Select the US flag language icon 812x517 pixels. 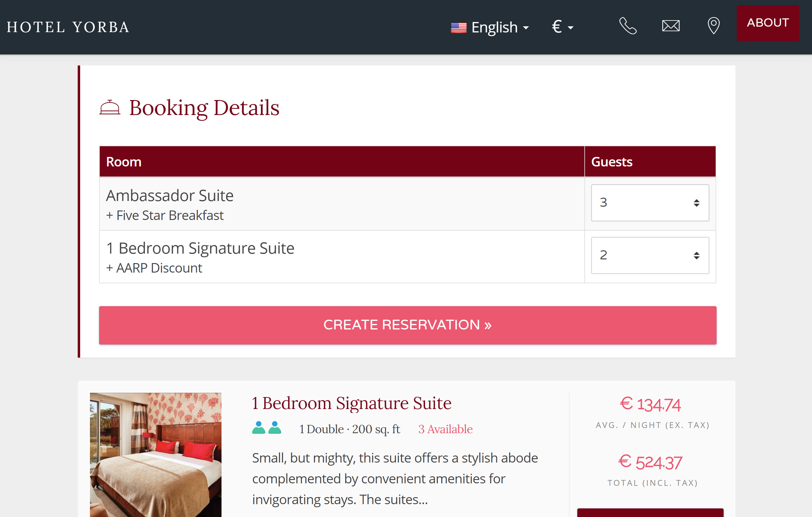coord(459,26)
